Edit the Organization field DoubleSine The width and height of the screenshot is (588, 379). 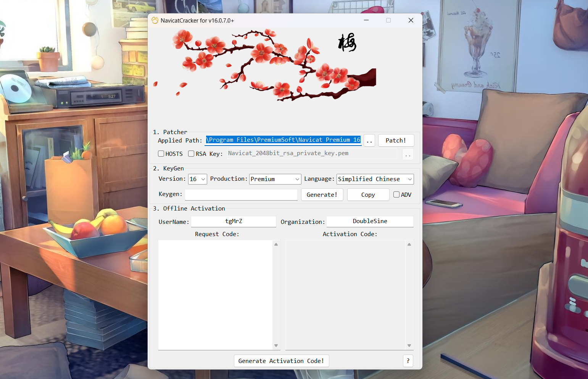tap(370, 222)
